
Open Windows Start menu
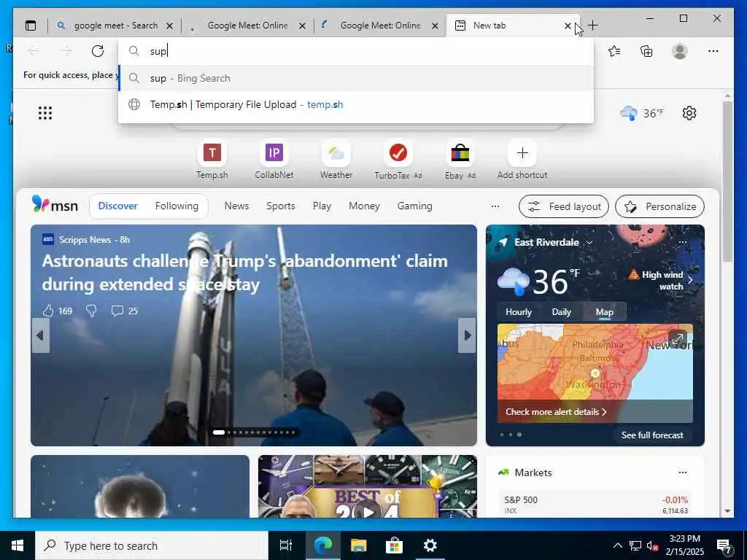(18, 545)
